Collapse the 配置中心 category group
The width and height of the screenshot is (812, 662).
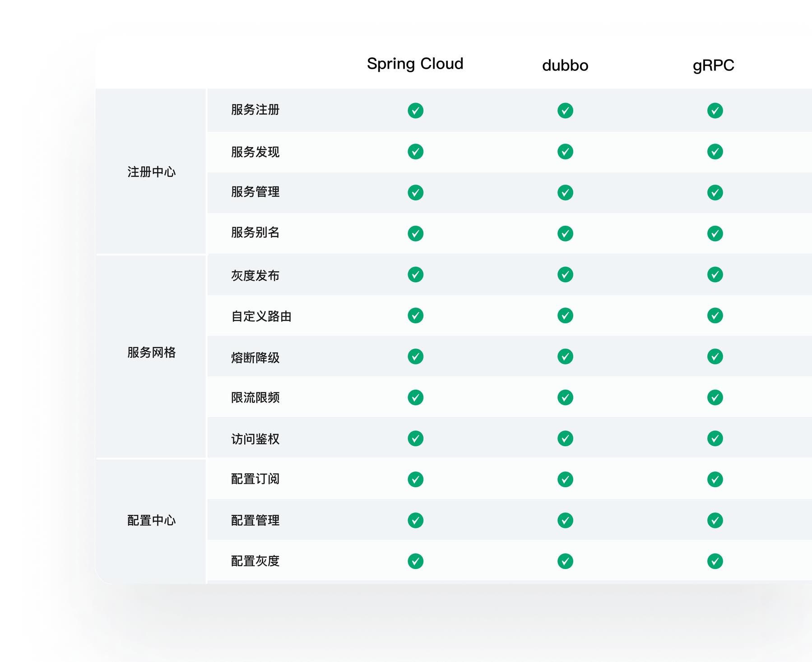click(x=151, y=521)
